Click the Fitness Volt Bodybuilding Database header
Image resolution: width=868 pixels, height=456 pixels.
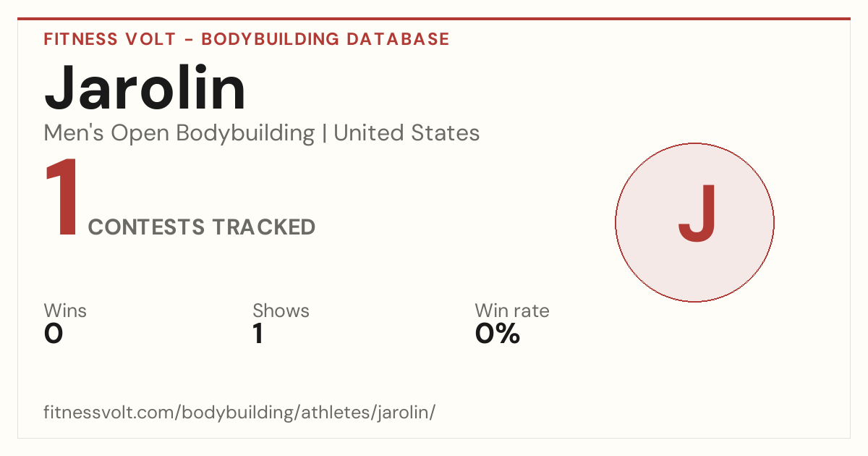coord(247,39)
